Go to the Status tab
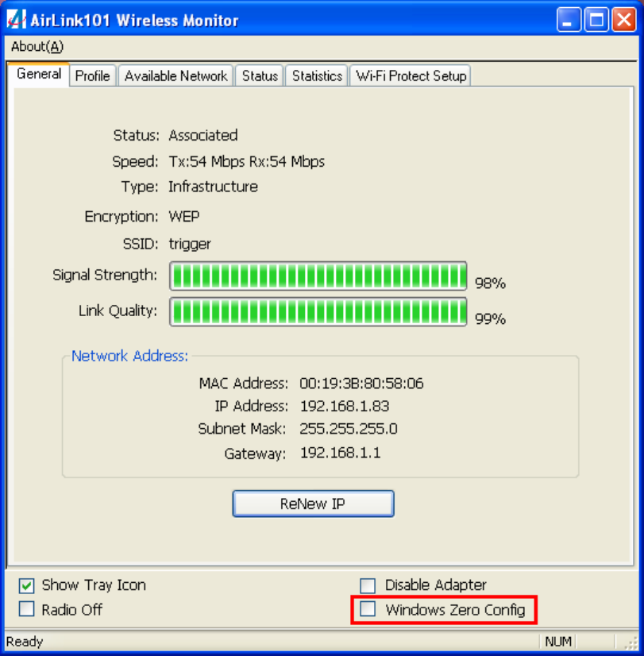Screen dimensions: 644x656 click(x=260, y=76)
